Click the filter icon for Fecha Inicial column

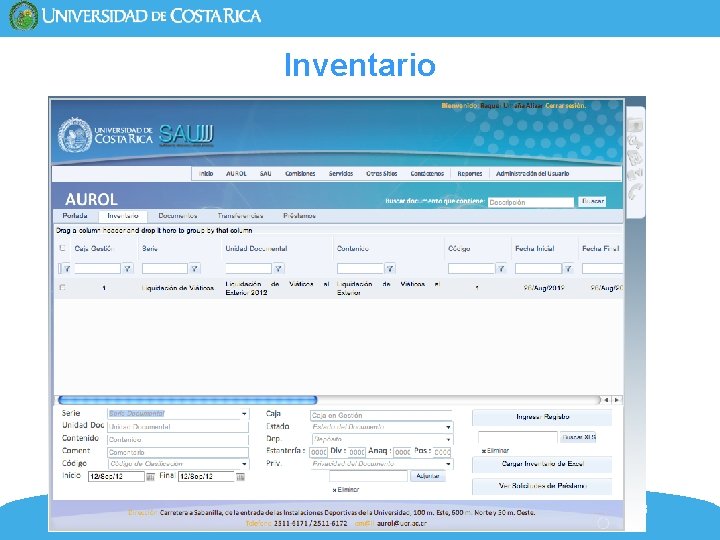[568, 269]
